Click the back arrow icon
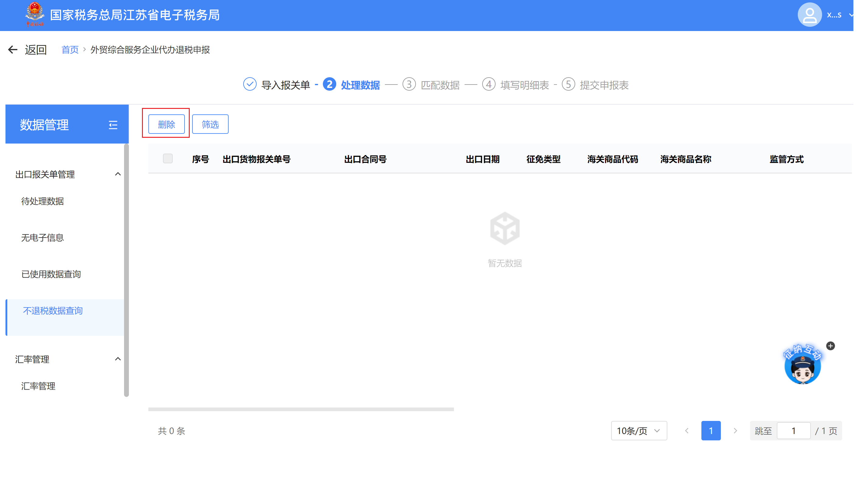The image size is (868, 493). click(x=12, y=50)
